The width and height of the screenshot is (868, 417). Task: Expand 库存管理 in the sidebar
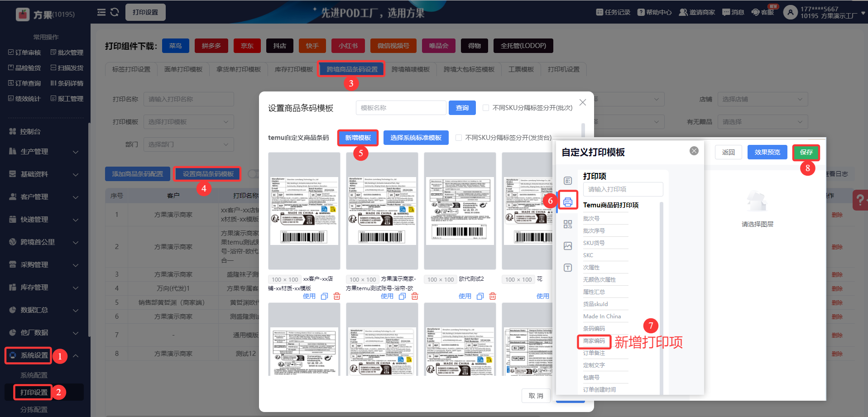[44, 288]
